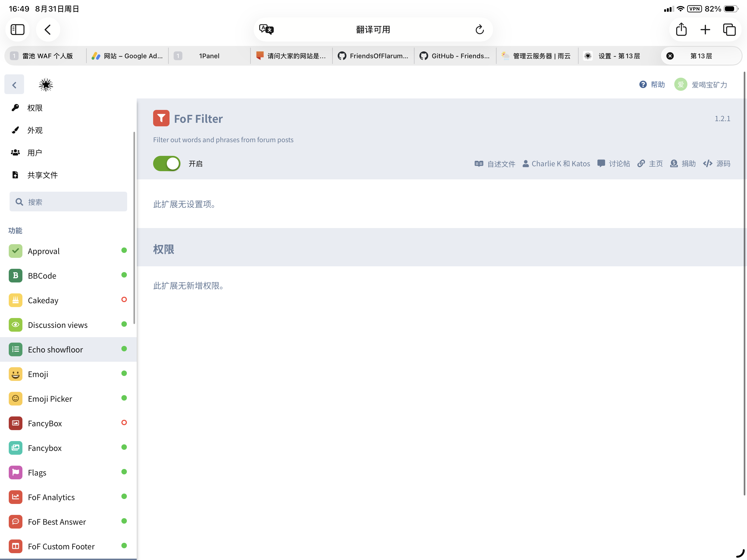Click the Flarum starburst logo in header
Viewport: 747px width, 560px height.
tap(46, 85)
